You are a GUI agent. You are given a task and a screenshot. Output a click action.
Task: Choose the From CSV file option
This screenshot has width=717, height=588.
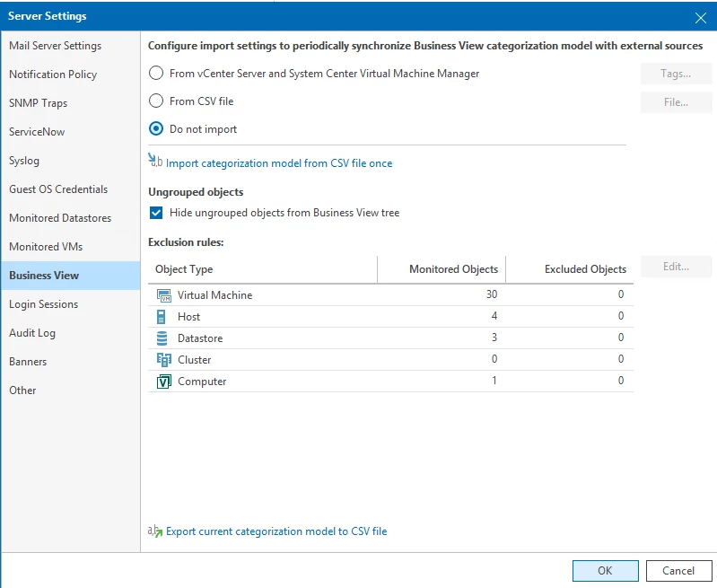pos(156,101)
